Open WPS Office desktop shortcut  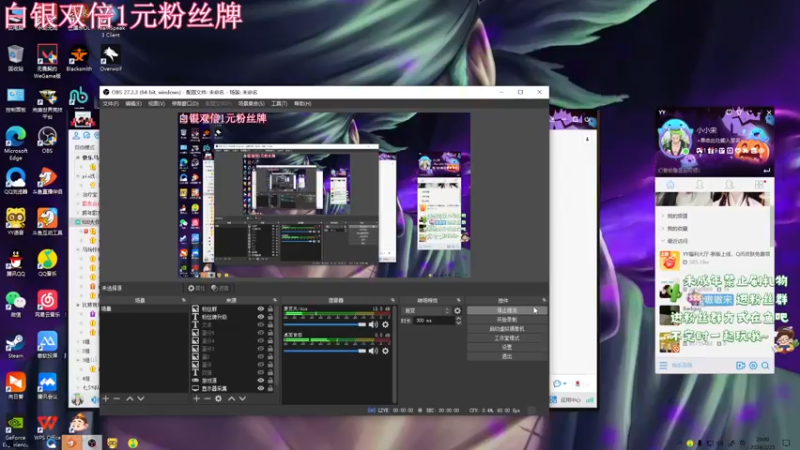coord(47,428)
